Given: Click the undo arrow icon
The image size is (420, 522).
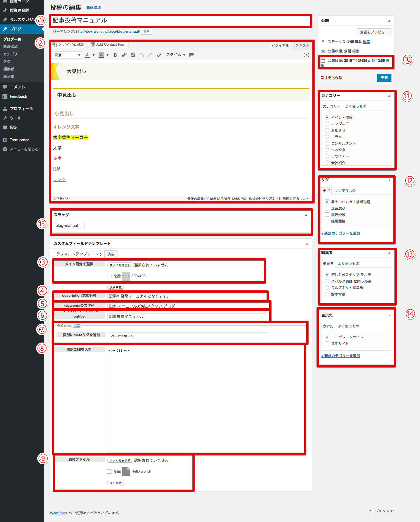Looking at the screenshot, I should (x=142, y=55).
